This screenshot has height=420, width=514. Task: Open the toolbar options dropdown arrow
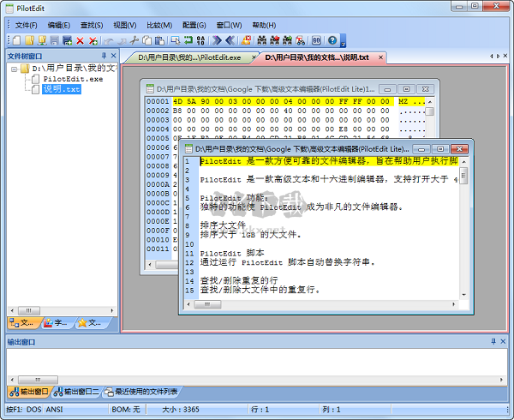pos(343,40)
